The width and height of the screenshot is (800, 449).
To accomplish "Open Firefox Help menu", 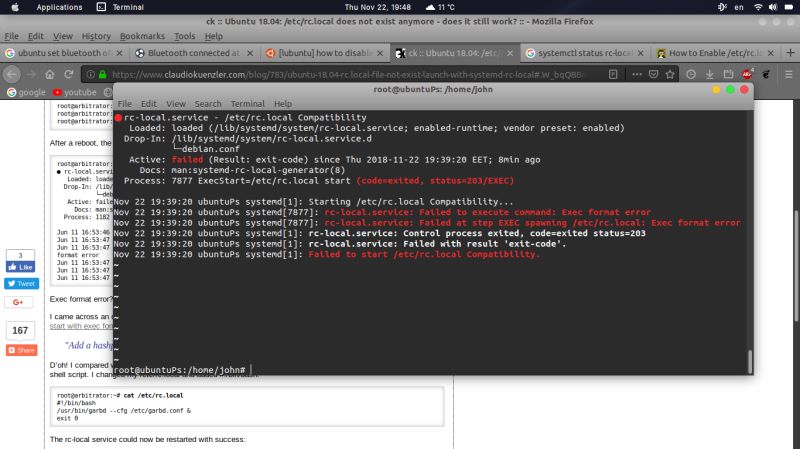I will tap(214, 36).
